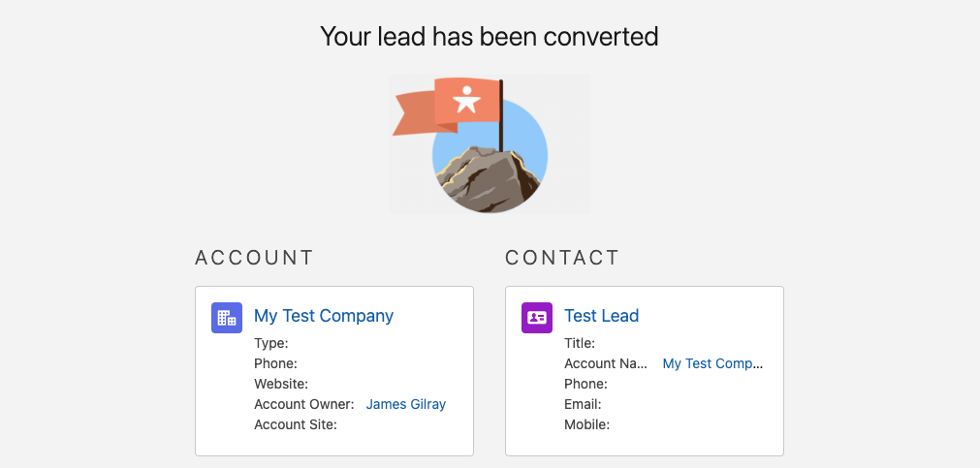This screenshot has height=468, width=980.
Task: Click the Website field label
Action: tap(281, 384)
